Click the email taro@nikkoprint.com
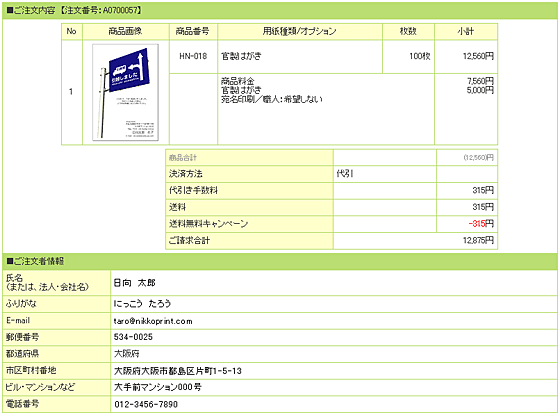This screenshot has height=415, width=560. pos(153,321)
